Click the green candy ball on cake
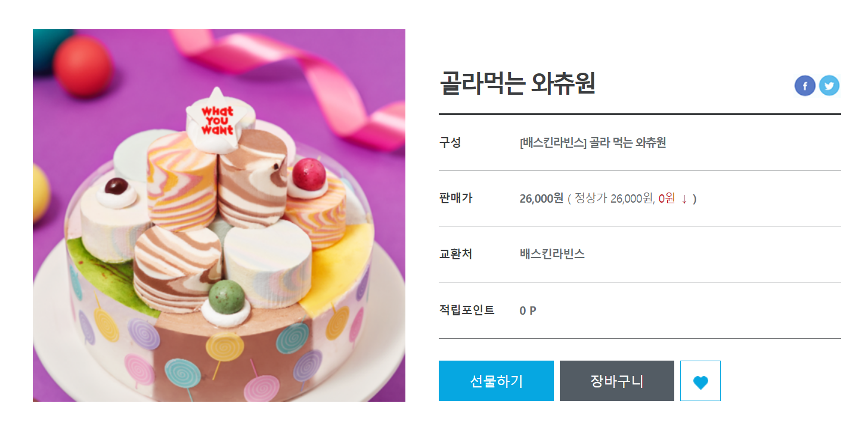This screenshot has width=868, height=425. click(226, 296)
